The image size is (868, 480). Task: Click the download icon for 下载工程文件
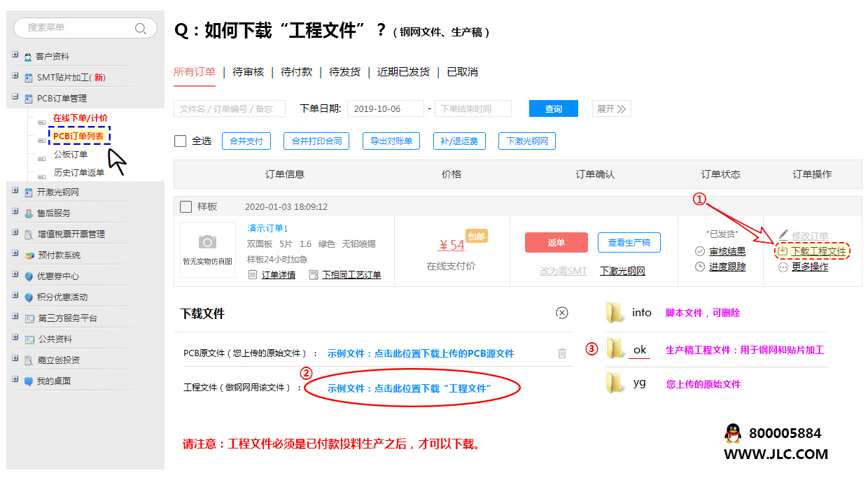click(x=782, y=250)
